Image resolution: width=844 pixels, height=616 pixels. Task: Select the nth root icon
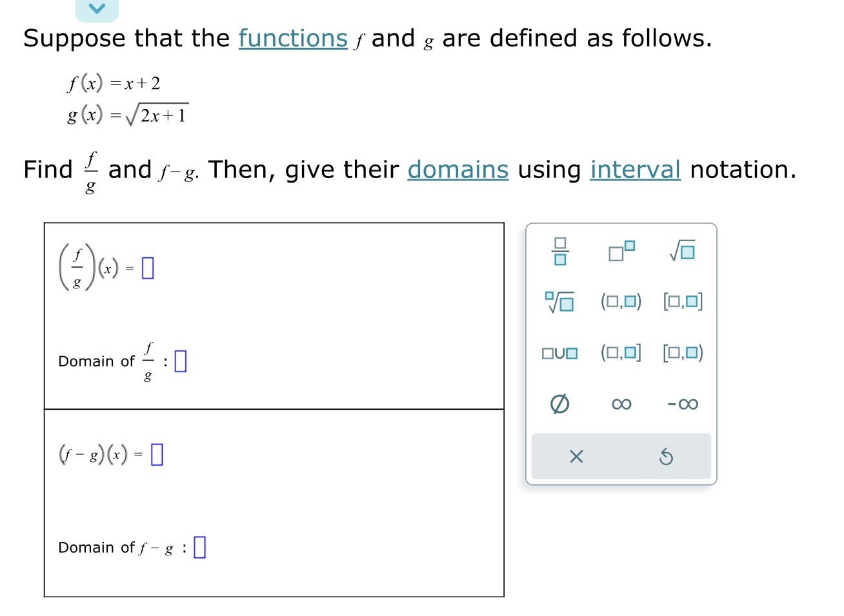click(x=559, y=301)
